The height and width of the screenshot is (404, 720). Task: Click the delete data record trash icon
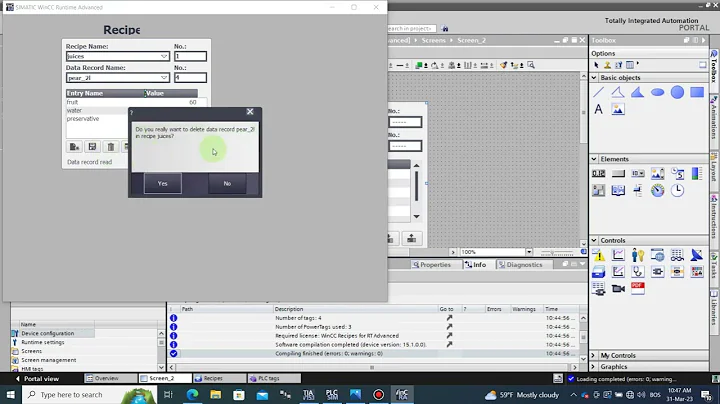pos(111,147)
